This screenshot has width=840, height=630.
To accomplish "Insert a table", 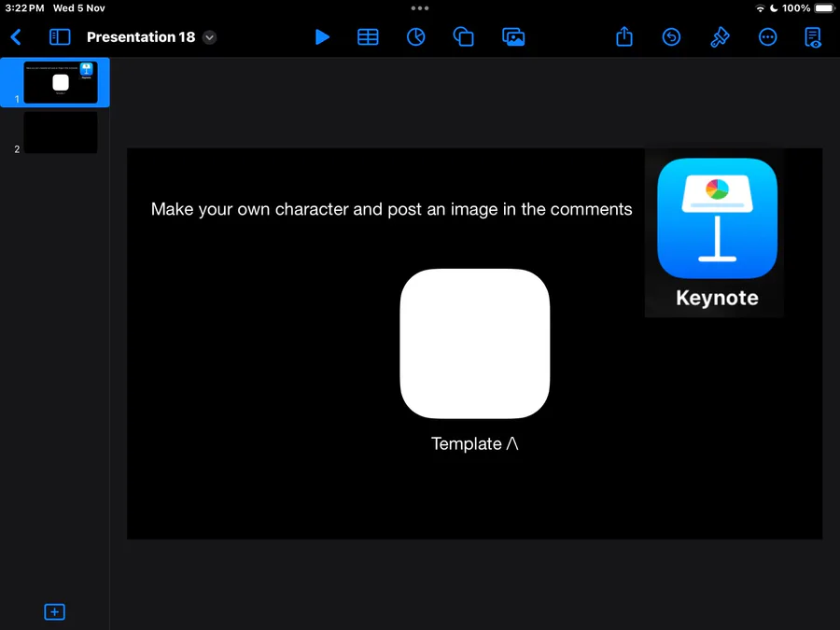I will 368,37.
